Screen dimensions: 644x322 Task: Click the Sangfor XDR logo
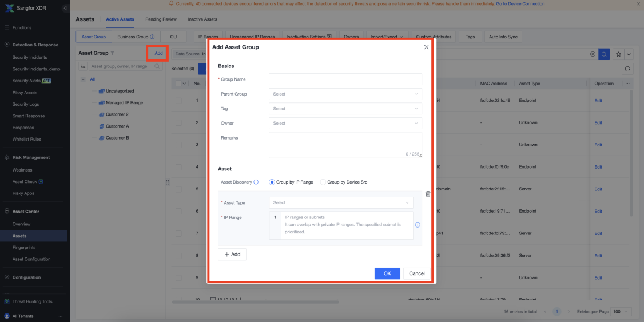coord(10,8)
